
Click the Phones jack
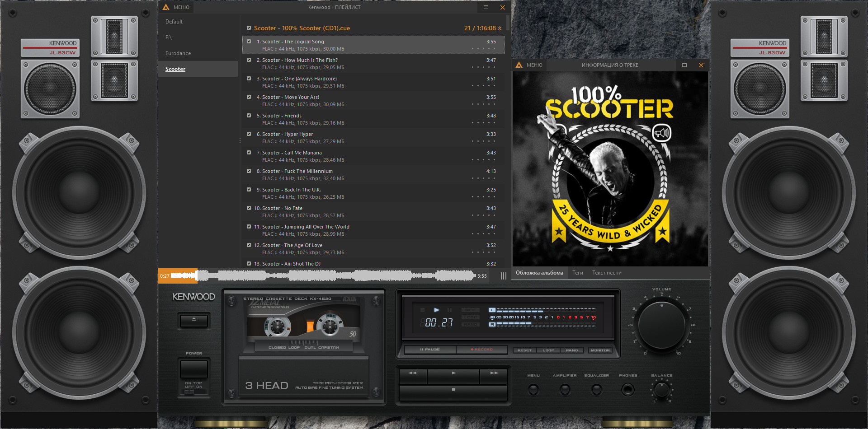tap(628, 389)
